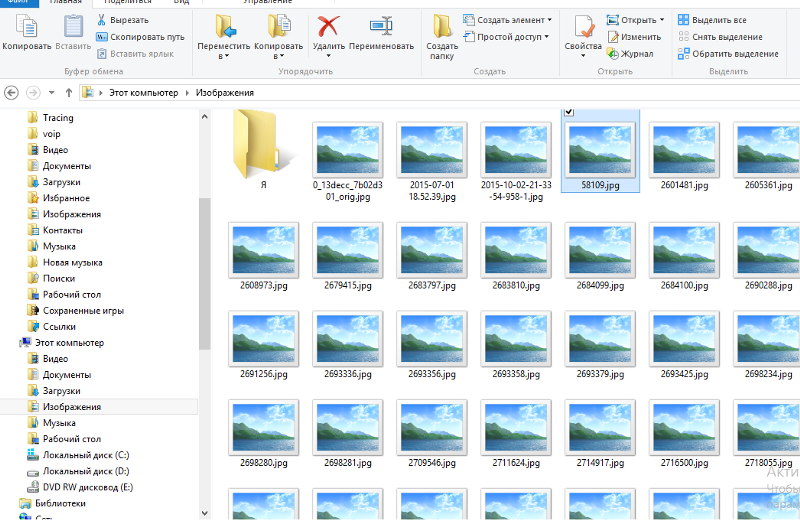The image size is (800, 524).
Task: Create a new folder (Создать папку)
Action: point(442,36)
